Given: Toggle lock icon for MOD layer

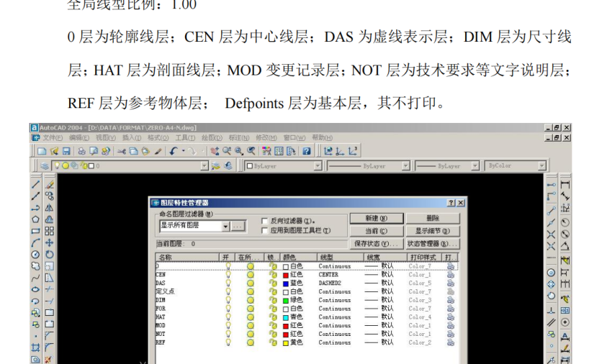Looking at the screenshot, I should (273, 325).
